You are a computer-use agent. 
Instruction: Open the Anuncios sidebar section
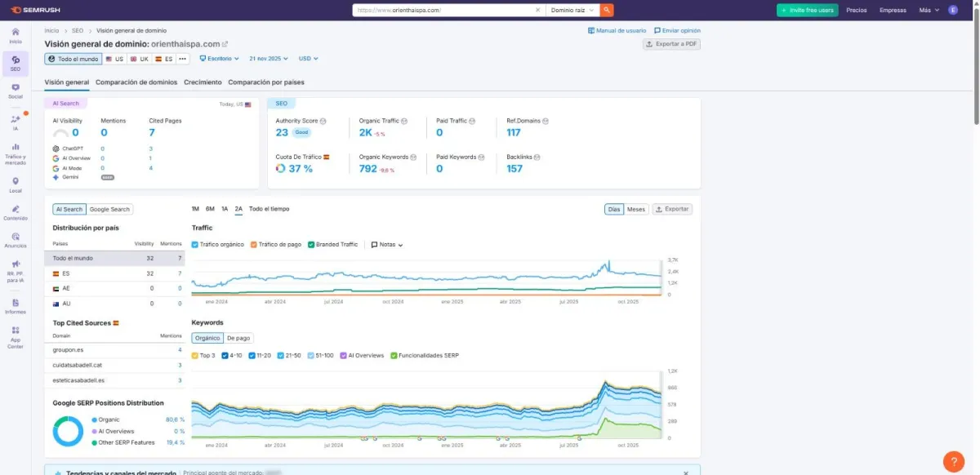[16, 240]
